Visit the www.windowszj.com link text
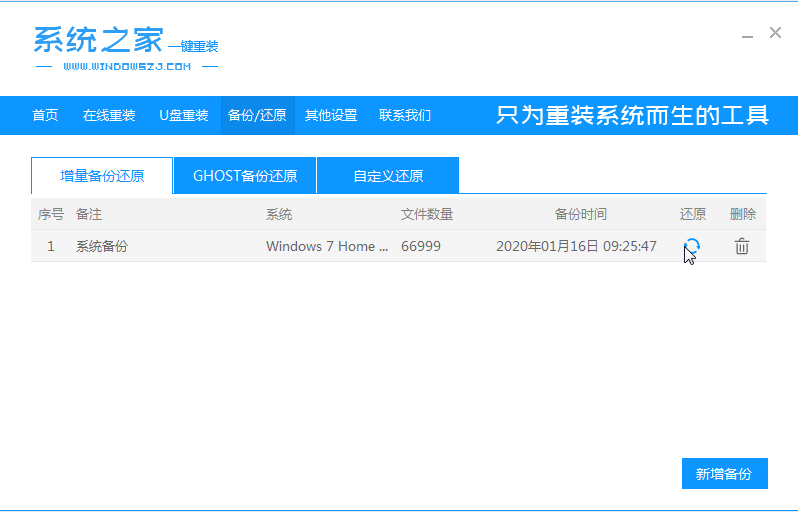Screen dimensions: 798x512 coord(126,67)
